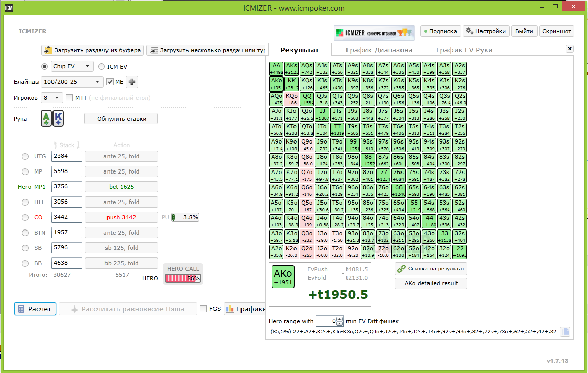This screenshot has height=373, width=588.
Task: Open the UTG ante 25, fold action field
Action: (x=121, y=156)
